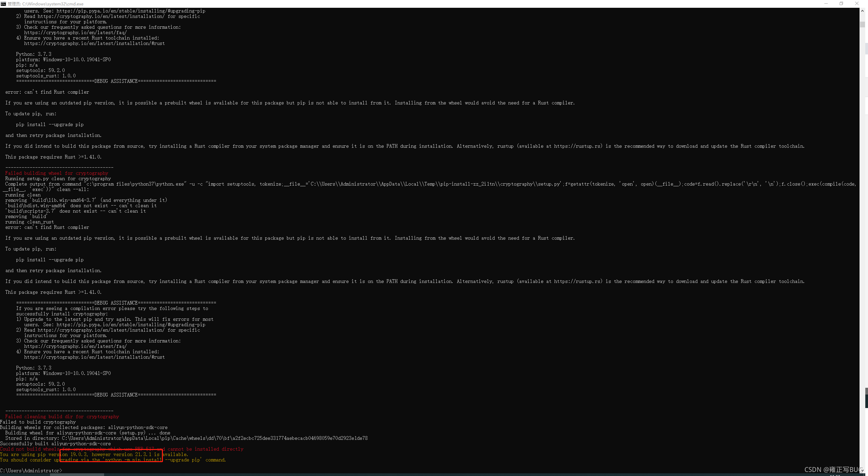Viewport: 868px width, 476px height.
Task: Click 'Running setup.py clean for cryptography' line
Action: [x=58, y=178]
